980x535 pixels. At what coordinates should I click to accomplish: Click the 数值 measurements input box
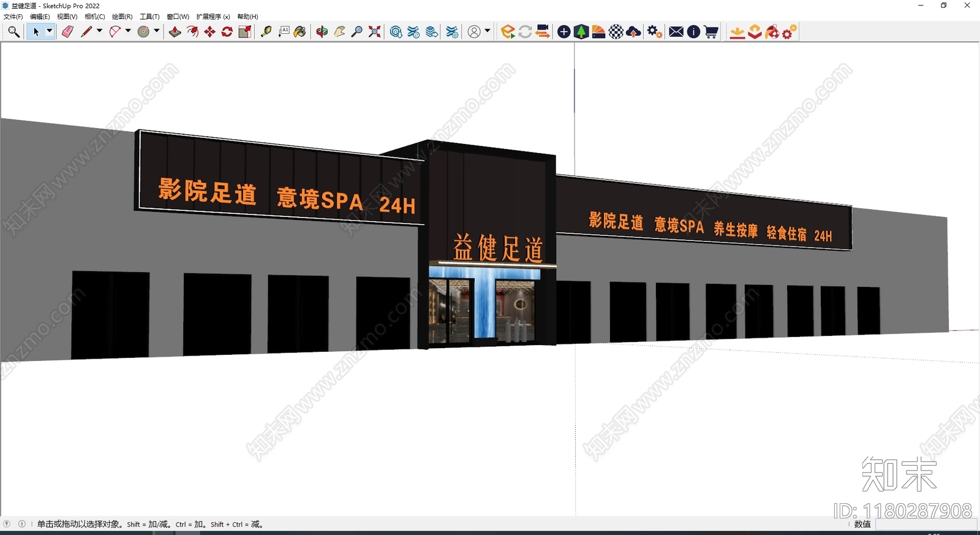(926, 525)
